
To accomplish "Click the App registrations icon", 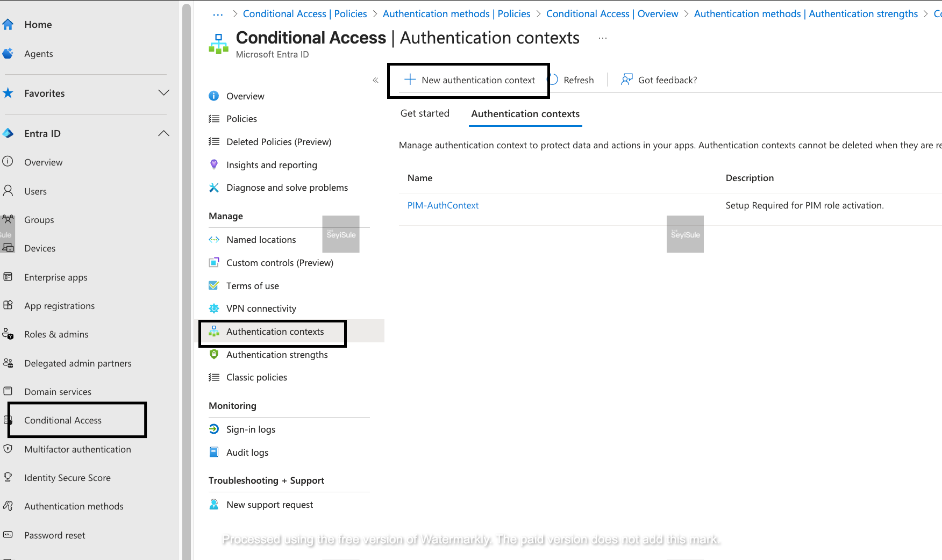I will pyautogui.click(x=8, y=305).
